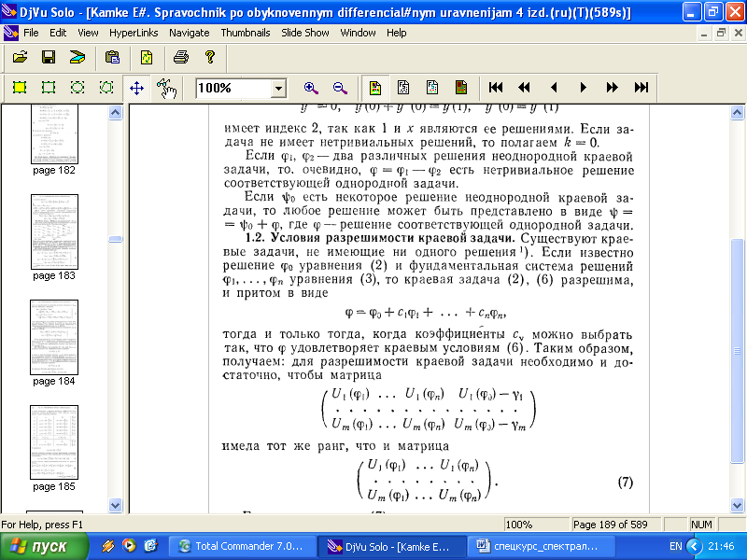
Task: Open a file with the folder icon
Action: point(20,58)
